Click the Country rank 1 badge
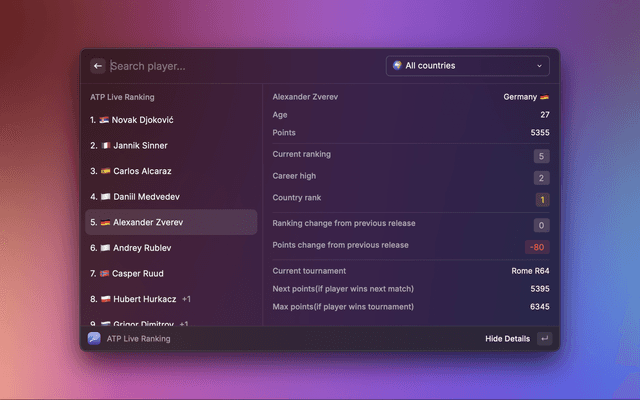Screen dimensions: 640x400 coord(542,200)
